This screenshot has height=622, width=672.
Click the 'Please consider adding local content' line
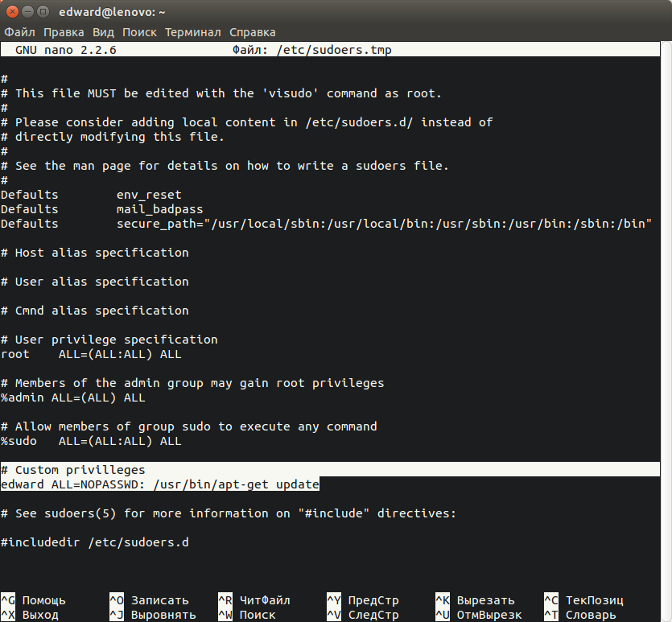coord(247,122)
